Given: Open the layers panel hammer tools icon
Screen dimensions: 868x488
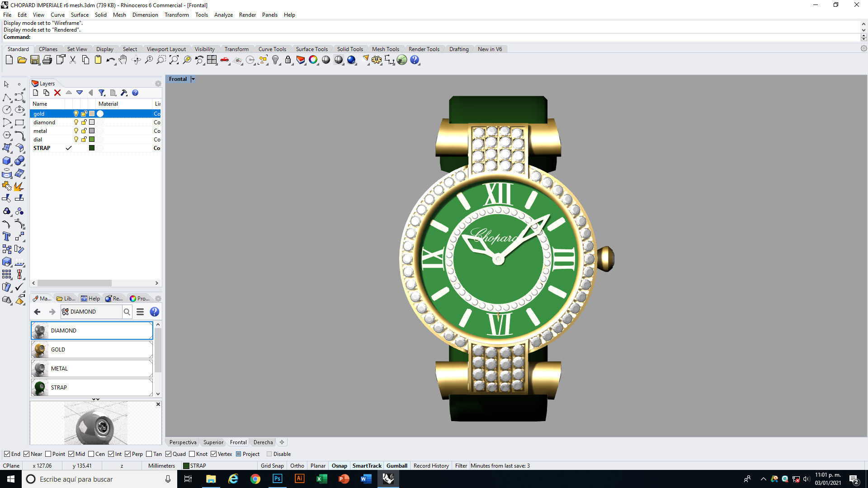Looking at the screenshot, I should click(x=124, y=93).
